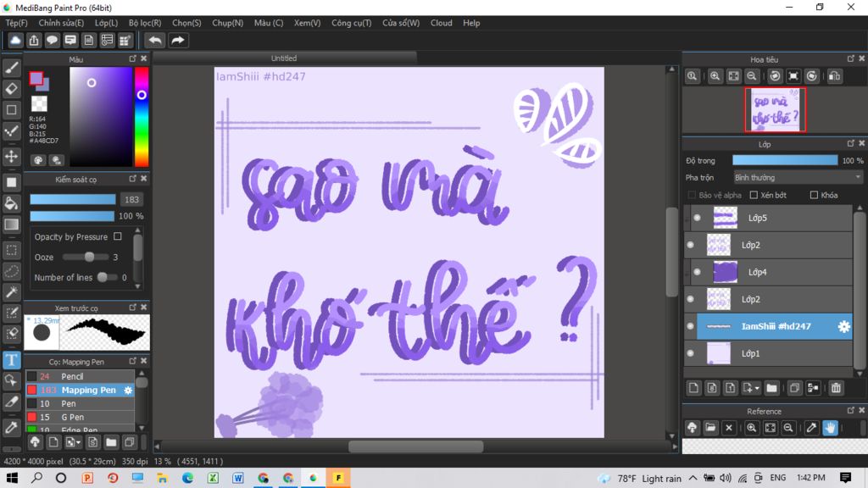The image size is (868, 488).
Task: Pick the Text tool
Action: [12, 361]
